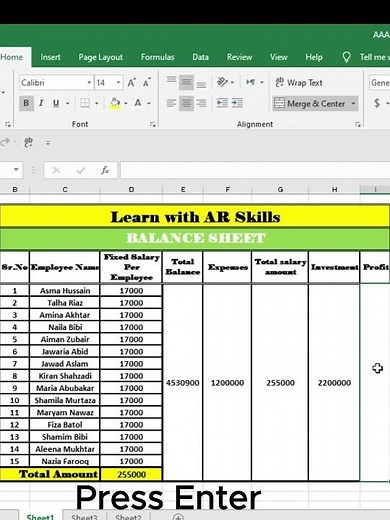Click the wrap-text icon in quick access toolbar

pyautogui.click(x=28, y=143)
